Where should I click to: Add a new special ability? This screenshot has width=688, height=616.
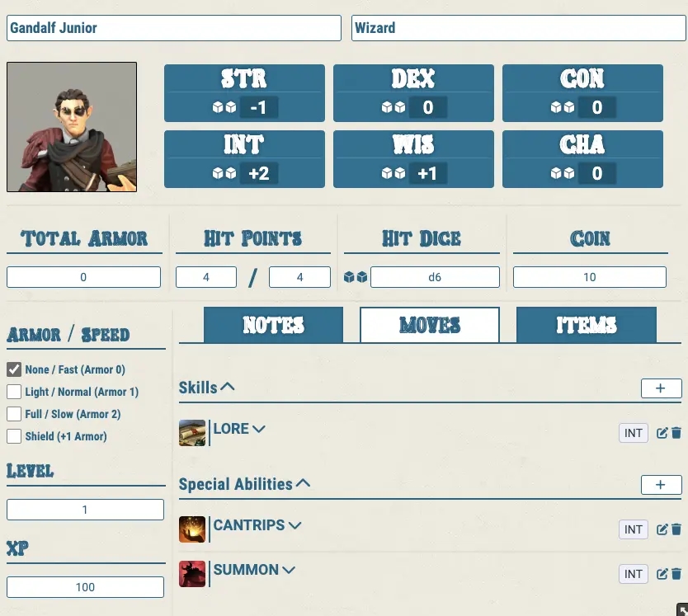click(661, 485)
